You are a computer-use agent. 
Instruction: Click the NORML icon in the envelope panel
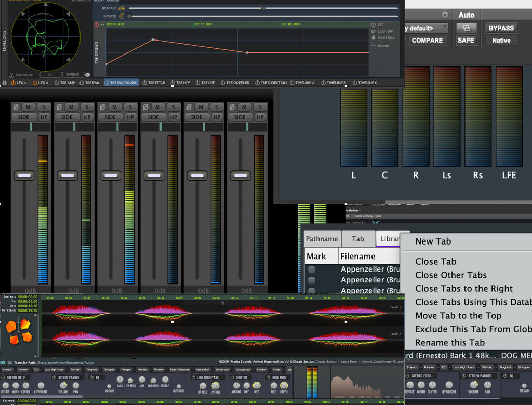click(373, 45)
